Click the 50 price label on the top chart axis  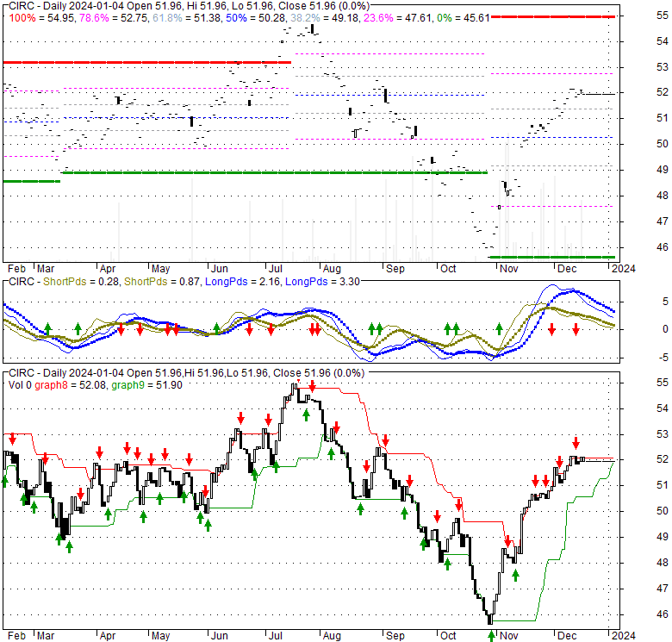638,144
